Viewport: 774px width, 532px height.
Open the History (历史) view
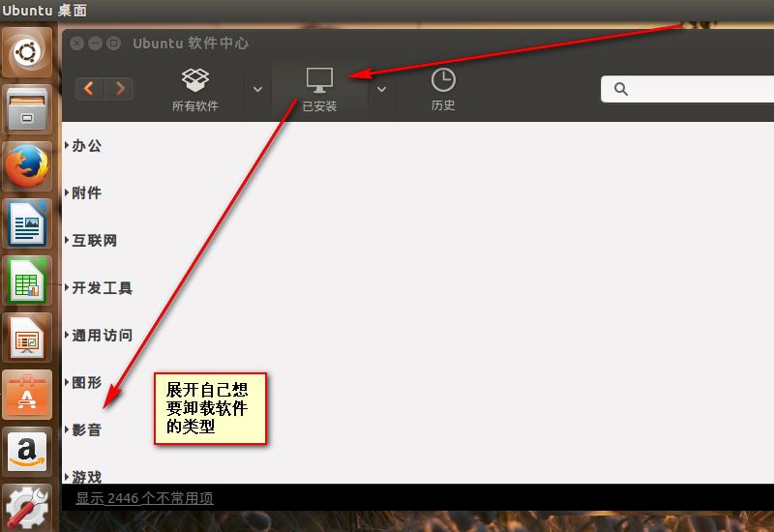click(443, 90)
